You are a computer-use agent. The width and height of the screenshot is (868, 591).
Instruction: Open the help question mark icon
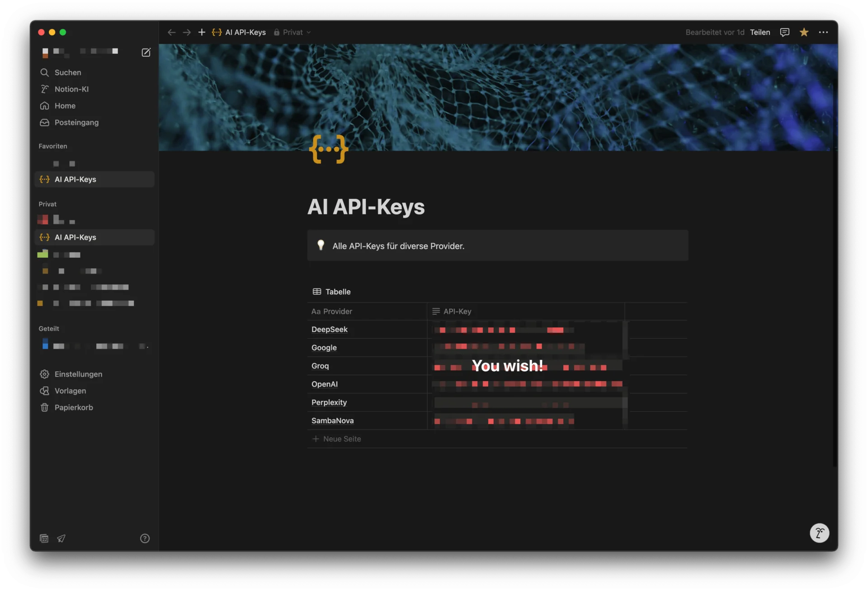145,539
